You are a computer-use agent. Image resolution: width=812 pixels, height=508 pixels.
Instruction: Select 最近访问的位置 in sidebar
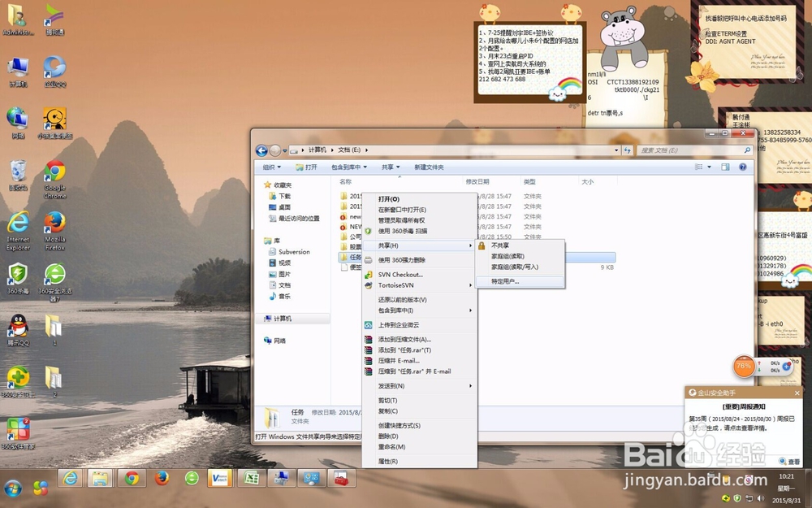point(299,218)
